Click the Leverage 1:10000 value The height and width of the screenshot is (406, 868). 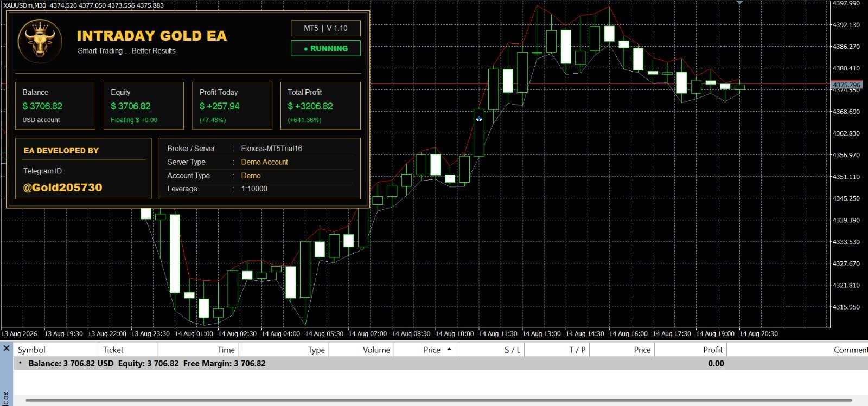(254, 189)
